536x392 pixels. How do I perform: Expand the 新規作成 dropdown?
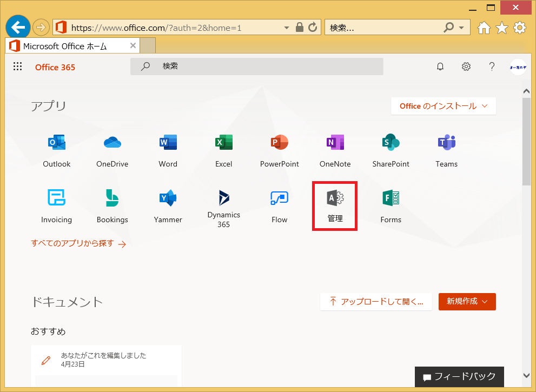(467, 301)
